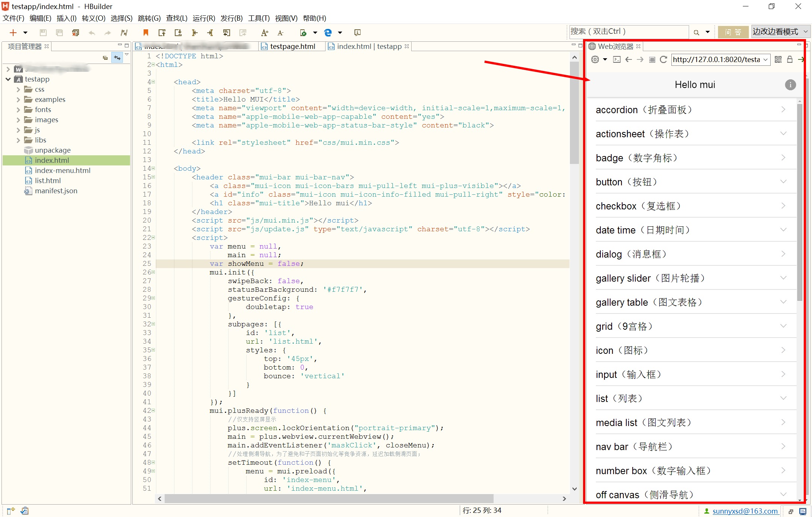812x517 pixels.
Task: Click the leftmost status bar icon
Action: click(x=11, y=511)
